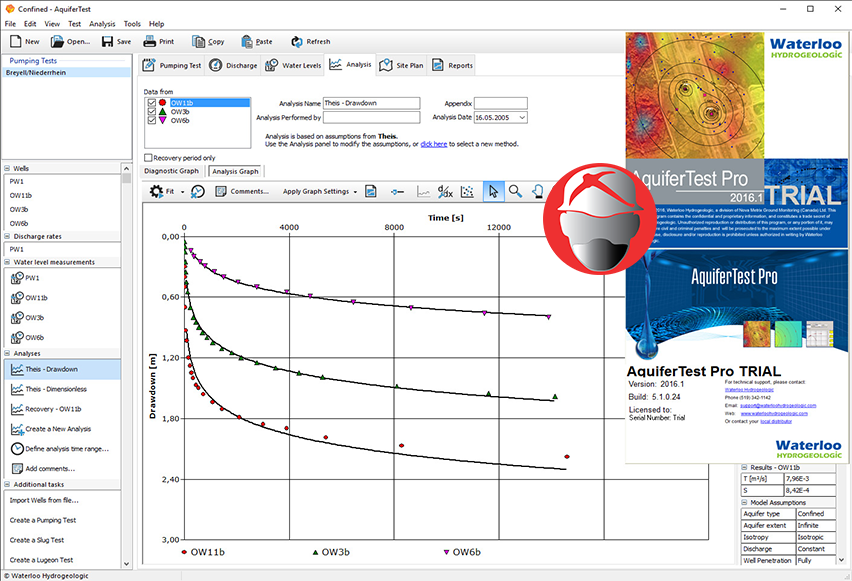
Task: Collapse the Discharge rates section
Action: coord(7,236)
